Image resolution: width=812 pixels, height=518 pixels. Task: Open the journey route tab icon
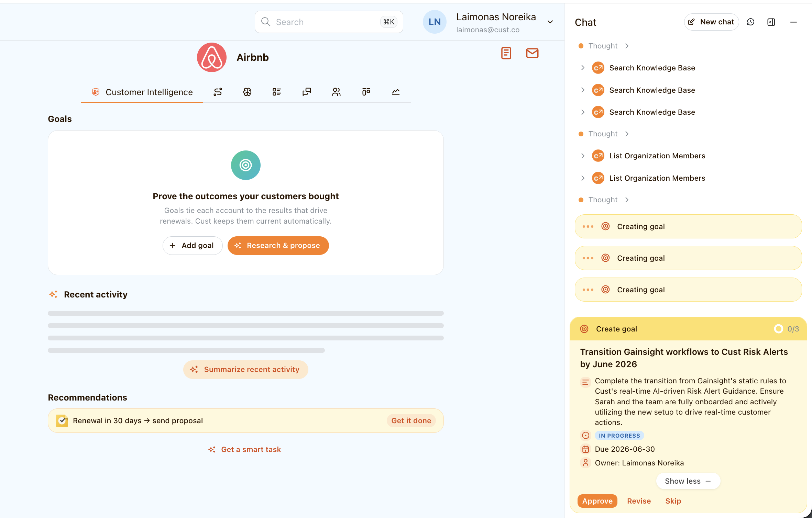pos(218,92)
